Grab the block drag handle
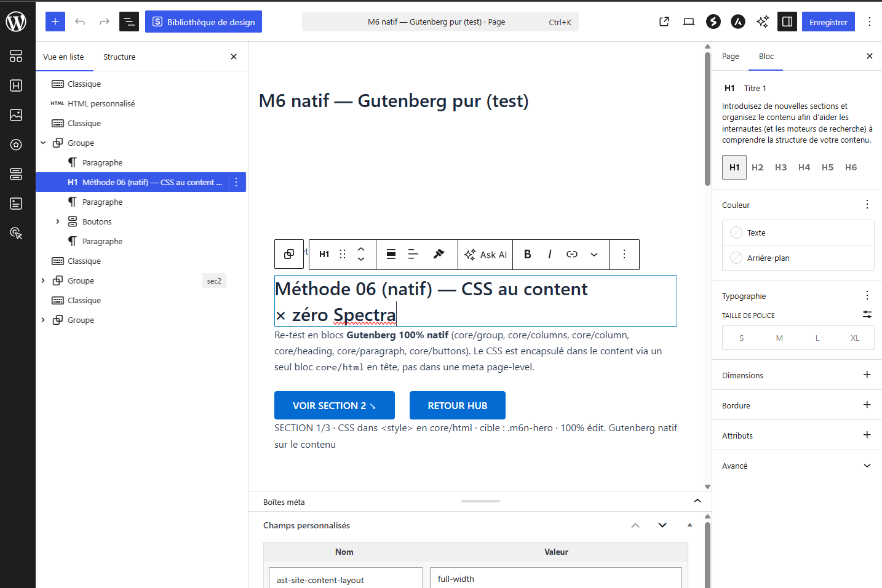The image size is (882, 588). coord(343,254)
